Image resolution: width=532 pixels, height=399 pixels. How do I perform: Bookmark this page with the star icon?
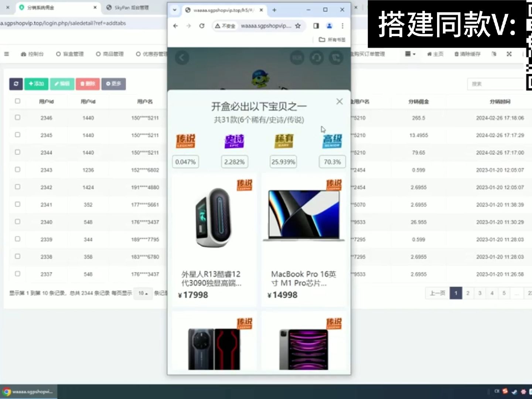298,26
